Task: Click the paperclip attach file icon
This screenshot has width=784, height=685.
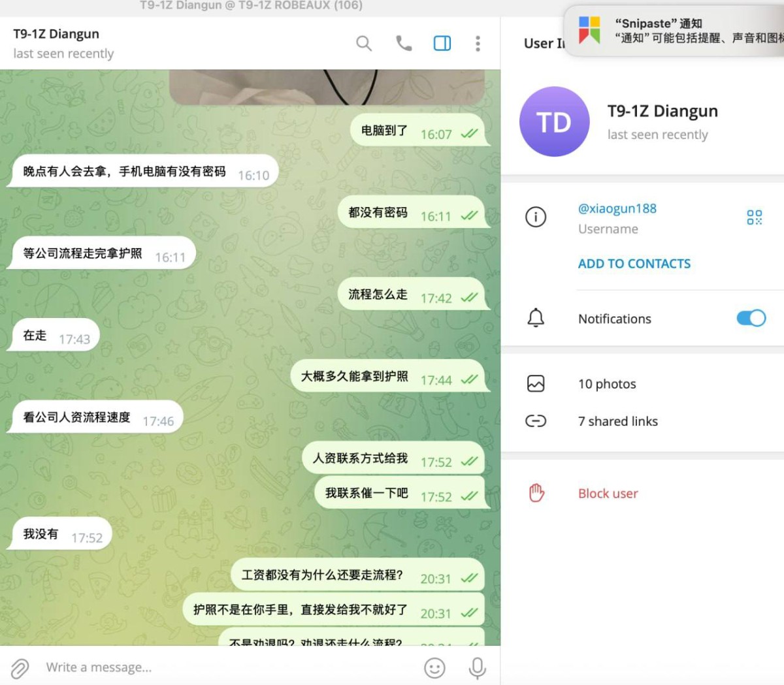Action: [x=20, y=668]
